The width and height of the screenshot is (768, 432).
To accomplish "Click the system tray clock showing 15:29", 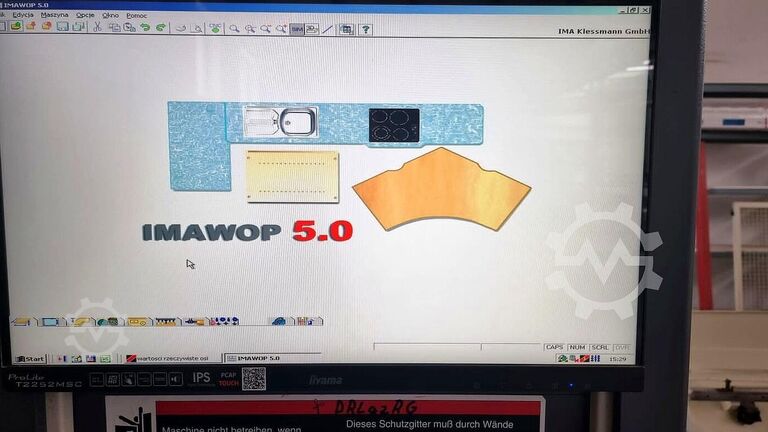I will pyautogui.click(x=620, y=358).
